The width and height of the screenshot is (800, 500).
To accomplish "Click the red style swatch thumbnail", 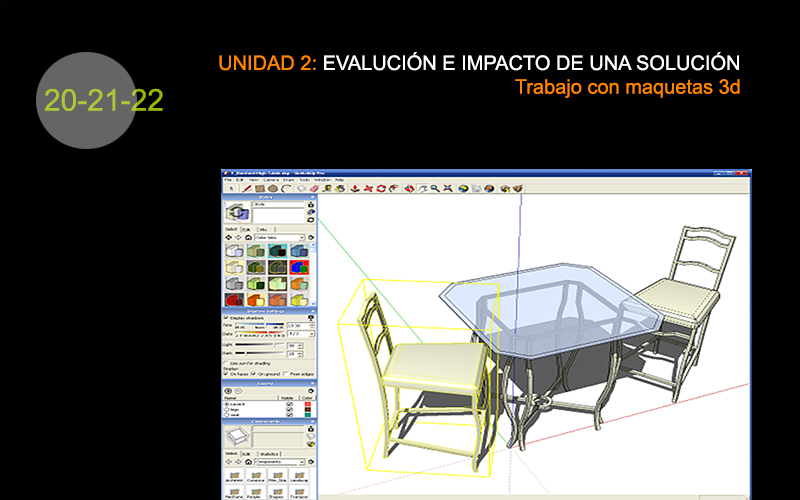I will (x=234, y=299).
